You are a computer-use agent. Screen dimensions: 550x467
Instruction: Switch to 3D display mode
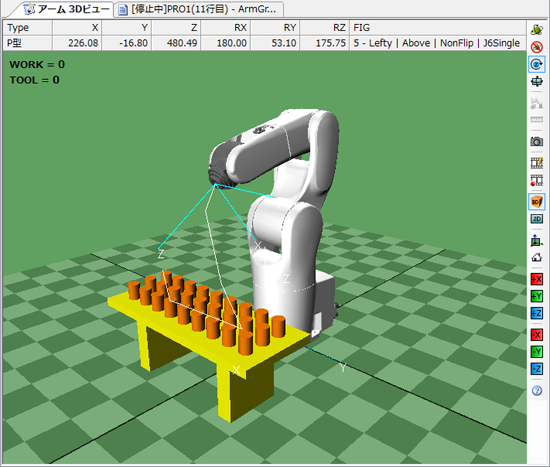click(537, 202)
